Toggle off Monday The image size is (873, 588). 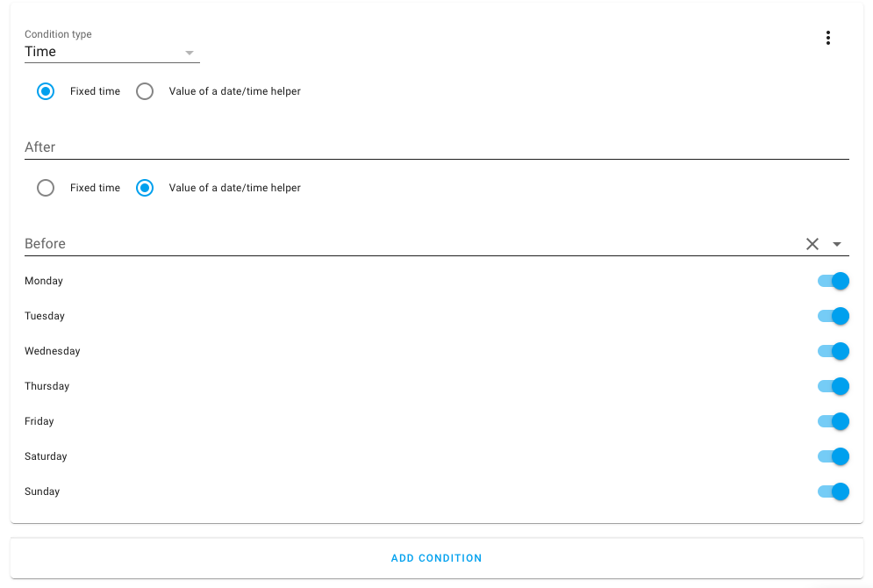[x=832, y=281]
